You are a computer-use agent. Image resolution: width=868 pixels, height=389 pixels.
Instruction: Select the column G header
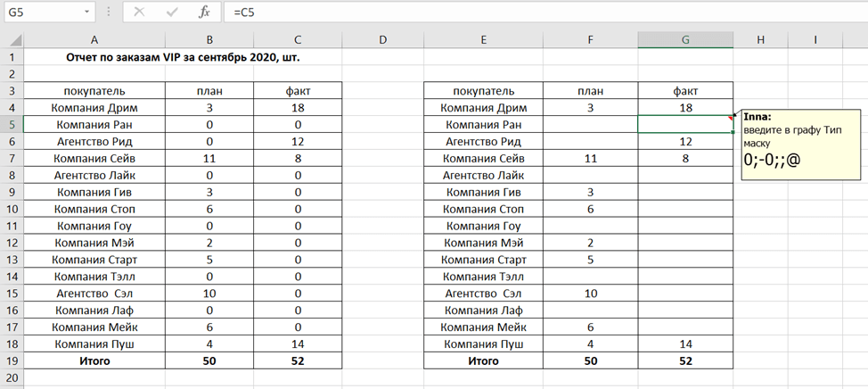click(x=685, y=39)
